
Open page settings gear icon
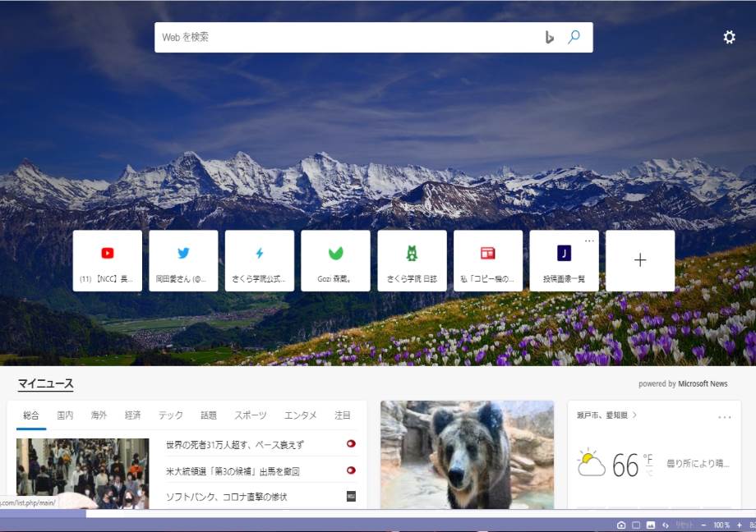[x=729, y=37]
